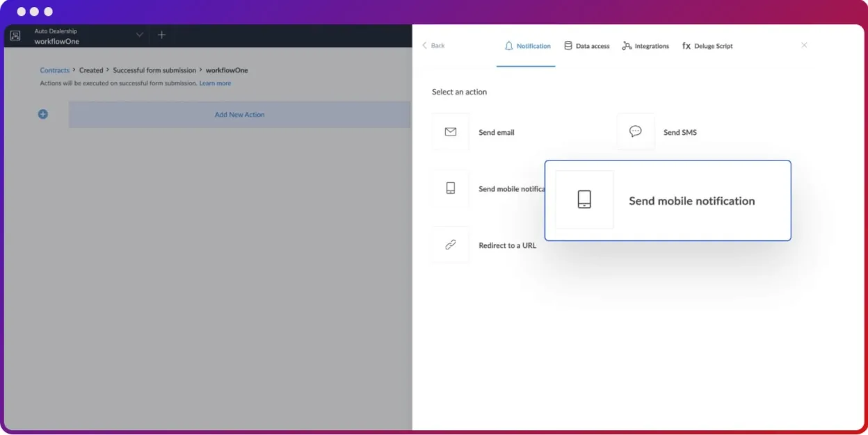Screen dimensions: 868x435
Task: Click the phone icon in the highlighted card
Action: pos(584,200)
